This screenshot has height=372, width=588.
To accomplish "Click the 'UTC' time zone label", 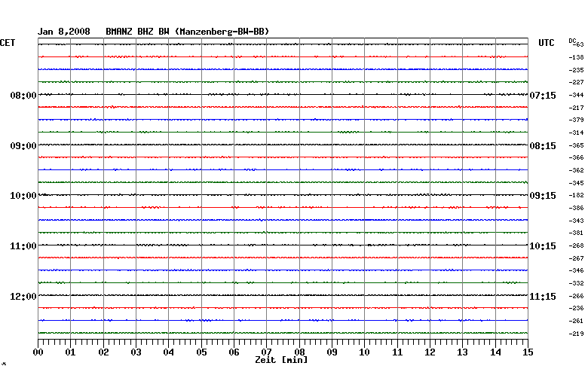I will pyautogui.click(x=547, y=43).
